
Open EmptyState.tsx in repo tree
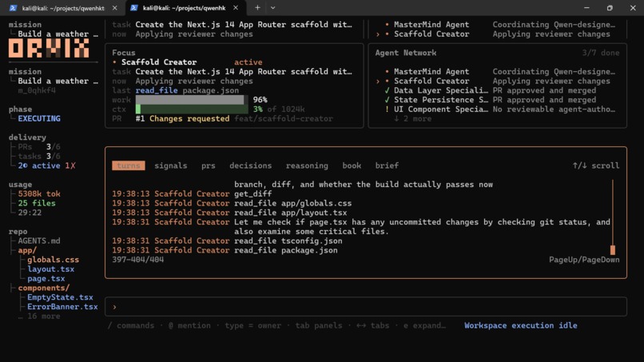[60, 297]
